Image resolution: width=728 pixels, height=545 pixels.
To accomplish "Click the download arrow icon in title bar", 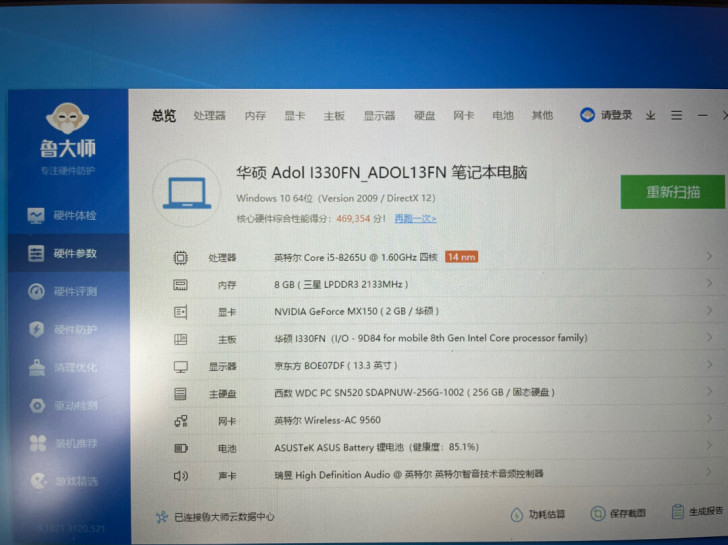I will coord(650,115).
